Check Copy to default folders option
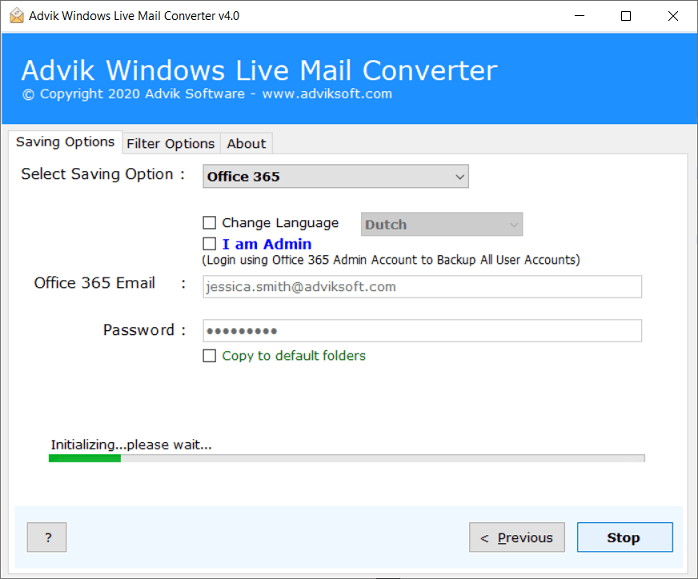 point(209,356)
